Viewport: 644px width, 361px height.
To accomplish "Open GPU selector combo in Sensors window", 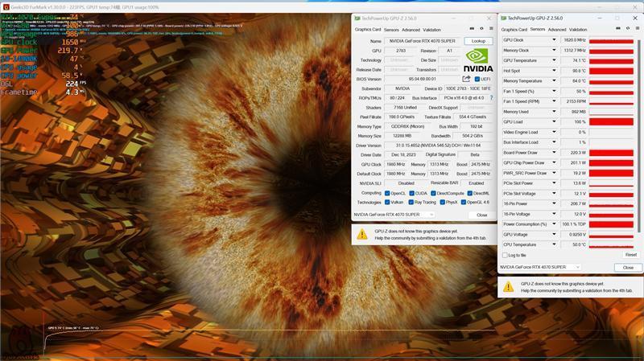I will click(x=539, y=267).
